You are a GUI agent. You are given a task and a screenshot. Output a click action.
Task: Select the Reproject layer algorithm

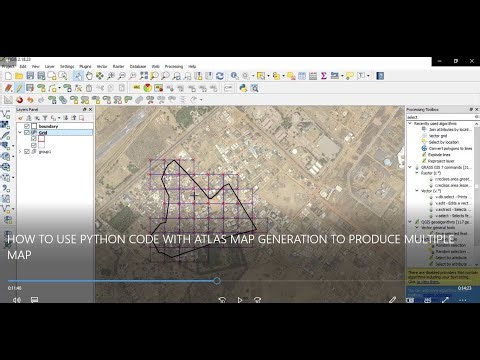[441, 161]
